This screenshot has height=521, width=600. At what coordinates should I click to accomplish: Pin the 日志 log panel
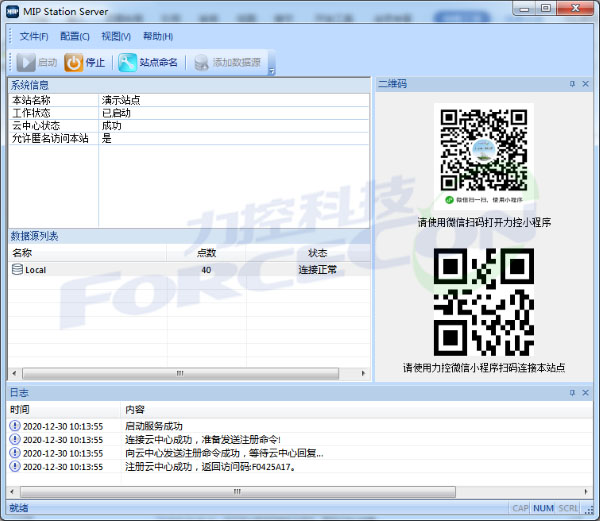(572, 392)
